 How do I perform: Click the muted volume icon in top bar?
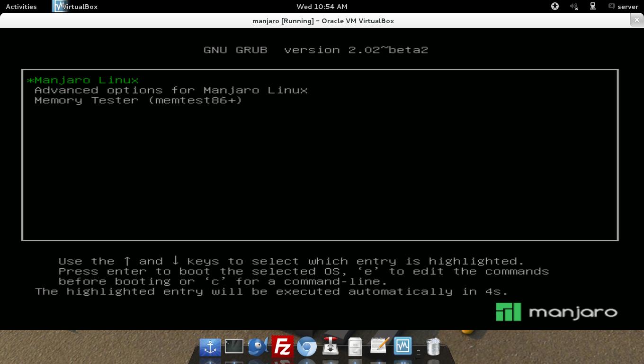[x=574, y=7]
